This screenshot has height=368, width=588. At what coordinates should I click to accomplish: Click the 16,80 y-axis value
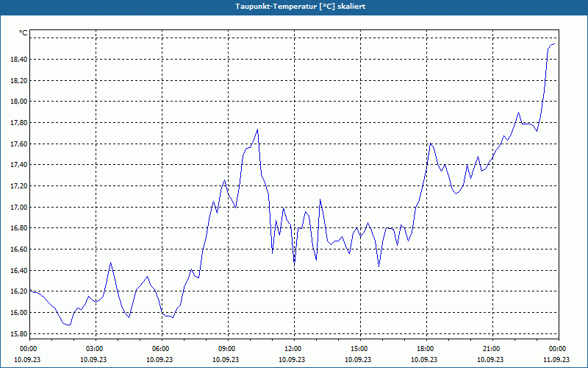21,228
